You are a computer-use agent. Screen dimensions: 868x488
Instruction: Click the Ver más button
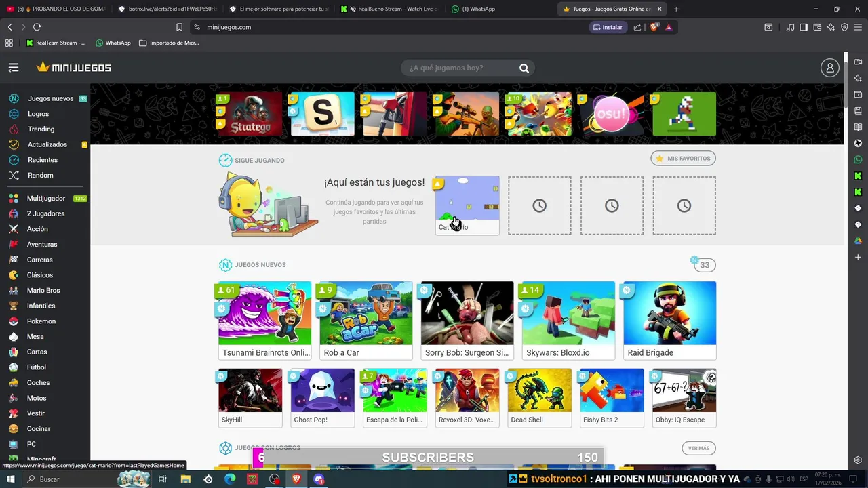(698, 448)
